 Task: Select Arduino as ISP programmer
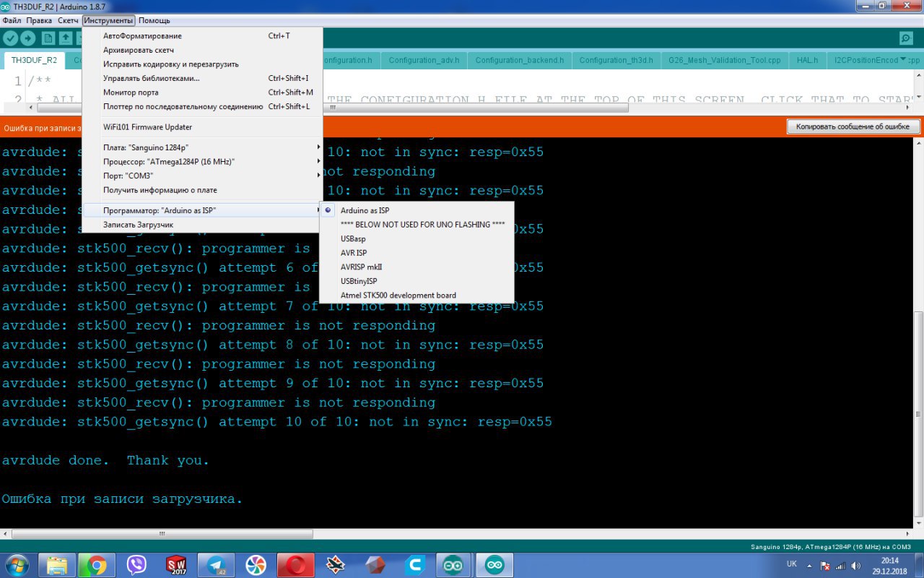click(417, 210)
